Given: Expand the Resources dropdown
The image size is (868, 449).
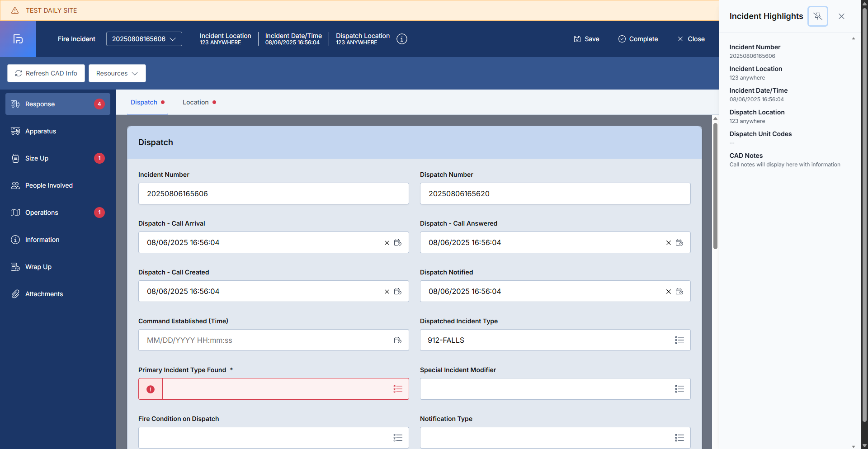Looking at the screenshot, I should (x=117, y=73).
